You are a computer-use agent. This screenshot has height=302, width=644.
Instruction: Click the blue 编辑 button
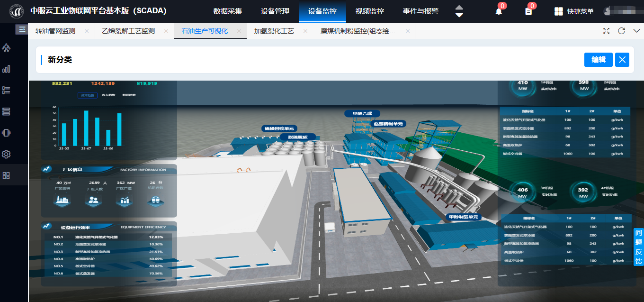click(x=599, y=60)
